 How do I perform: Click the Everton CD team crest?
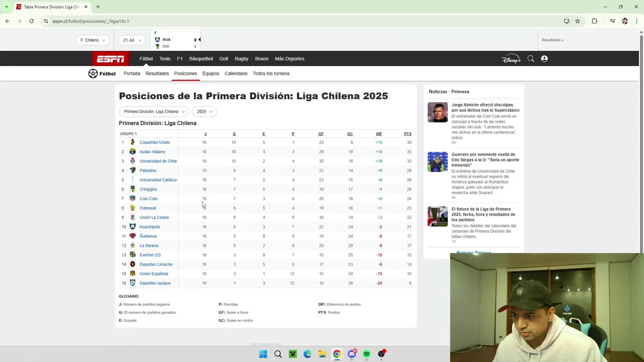tap(133, 255)
